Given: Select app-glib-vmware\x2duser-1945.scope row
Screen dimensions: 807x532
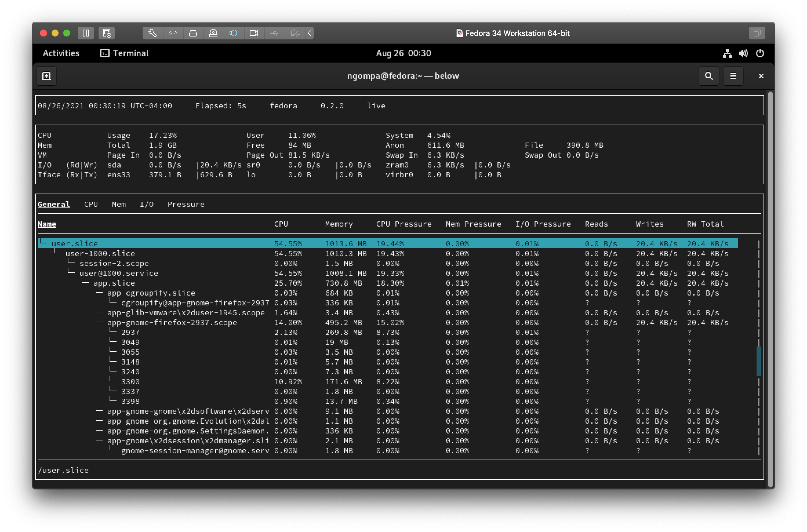Looking at the screenshot, I should point(388,312).
